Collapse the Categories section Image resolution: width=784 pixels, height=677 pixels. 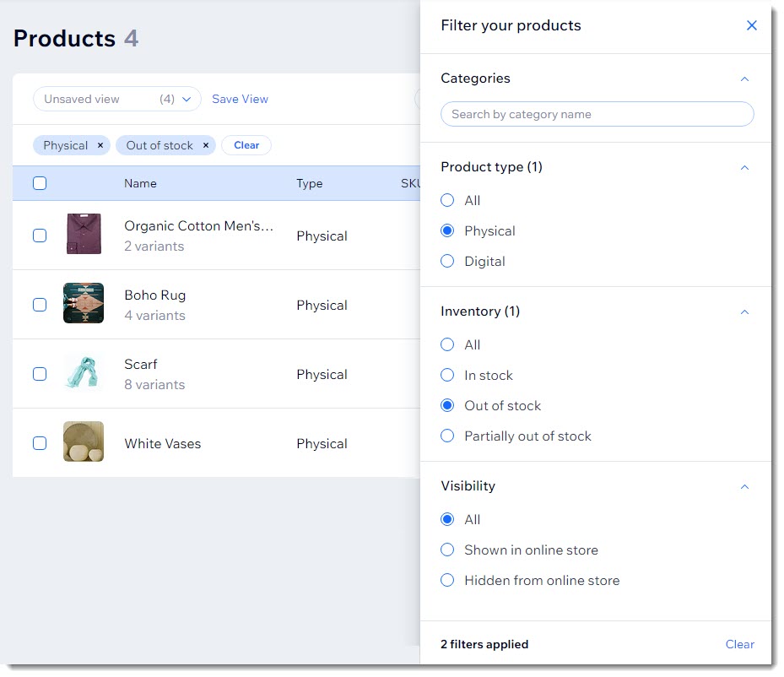pyautogui.click(x=744, y=79)
